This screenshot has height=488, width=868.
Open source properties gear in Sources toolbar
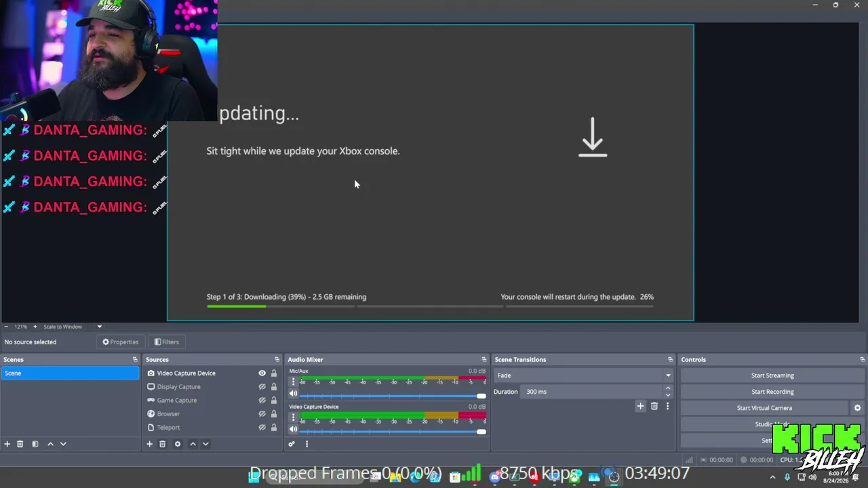click(x=178, y=444)
